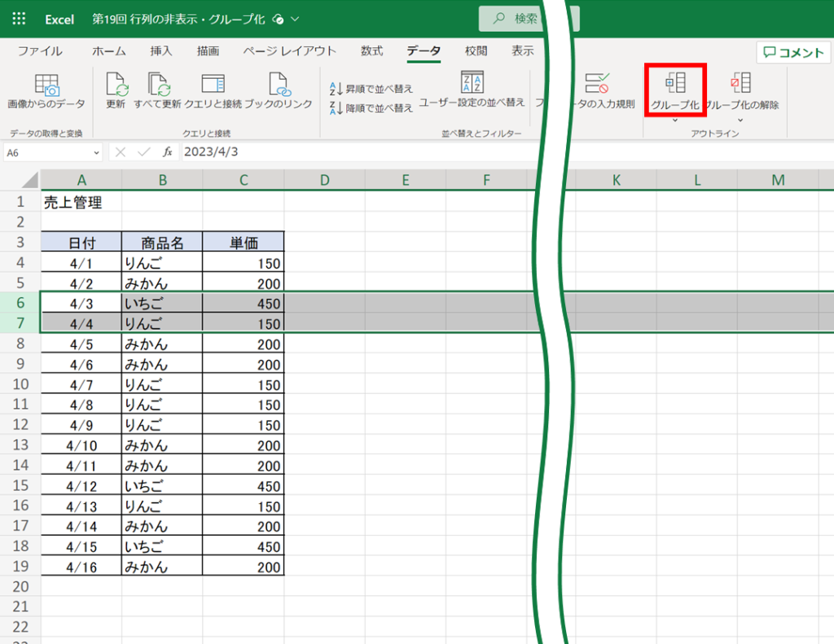The width and height of the screenshot is (834, 644).
Task: Click the Group (グループ化) icon
Action: click(x=675, y=83)
